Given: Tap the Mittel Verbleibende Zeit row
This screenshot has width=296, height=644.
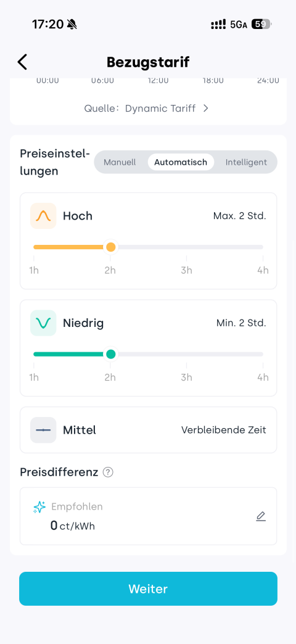Looking at the screenshot, I should tap(149, 430).
